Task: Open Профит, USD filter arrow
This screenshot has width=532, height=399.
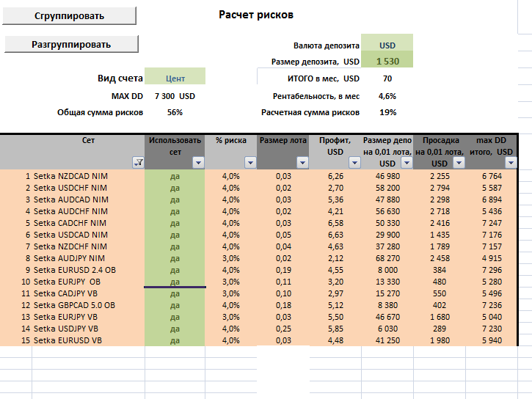Action: [x=354, y=163]
